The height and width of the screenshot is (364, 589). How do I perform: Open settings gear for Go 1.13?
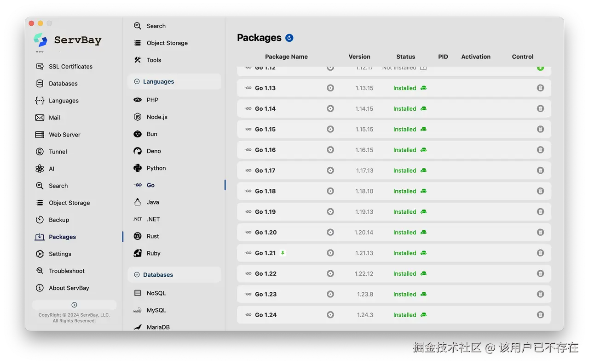pyautogui.click(x=330, y=88)
